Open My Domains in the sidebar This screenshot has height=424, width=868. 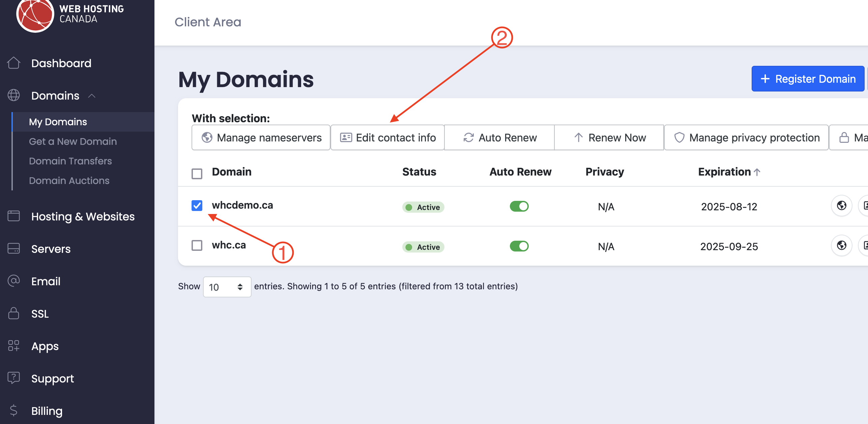[x=58, y=122]
